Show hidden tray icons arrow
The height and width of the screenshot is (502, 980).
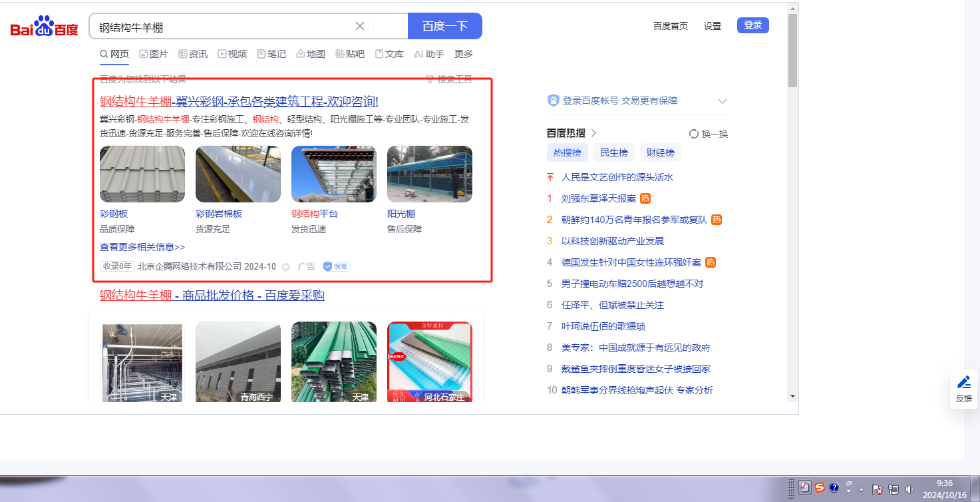point(862,489)
